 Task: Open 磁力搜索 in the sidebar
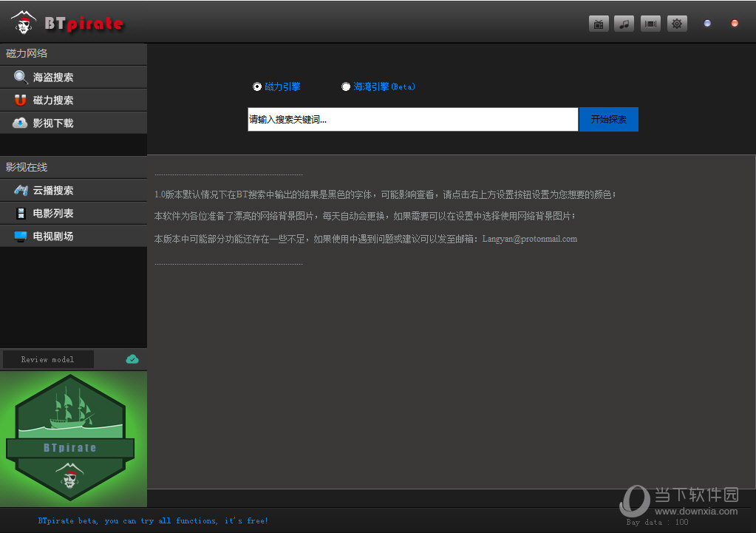click(73, 100)
